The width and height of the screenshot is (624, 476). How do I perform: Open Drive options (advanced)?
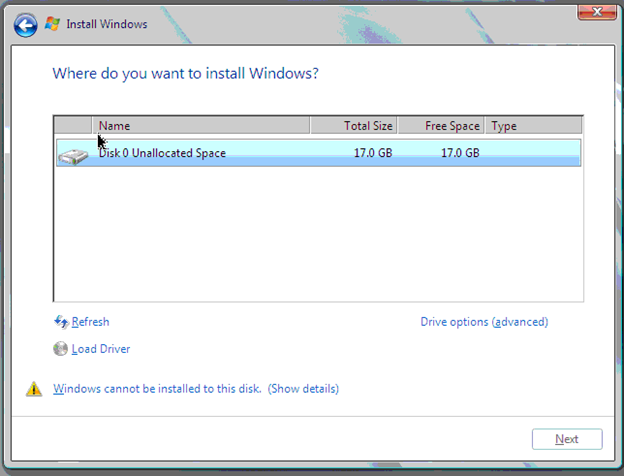[x=484, y=322]
